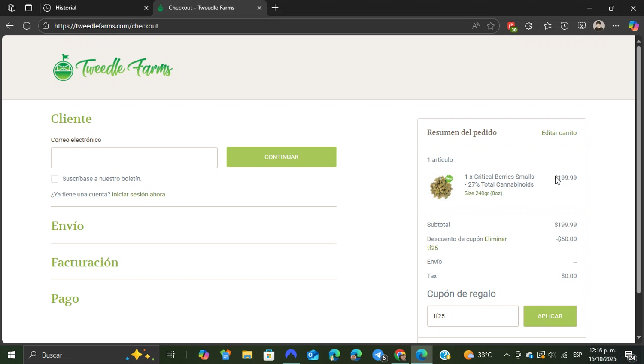644x364 pixels.
Task: Click the ESP keyboard language indicator
Action: coord(577,355)
